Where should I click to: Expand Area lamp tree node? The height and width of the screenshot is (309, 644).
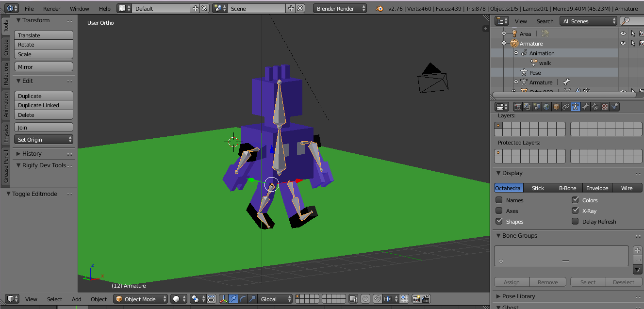[x=504, y=33]
